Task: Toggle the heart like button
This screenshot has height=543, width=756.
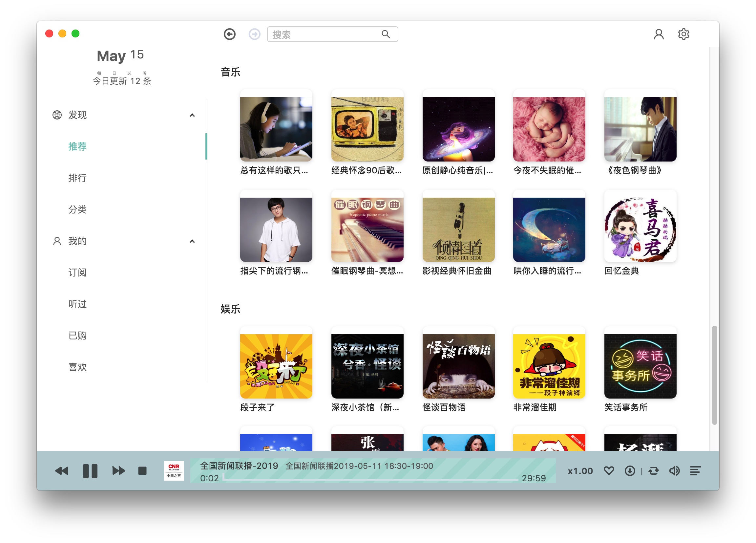Action: tap(609, 471)
